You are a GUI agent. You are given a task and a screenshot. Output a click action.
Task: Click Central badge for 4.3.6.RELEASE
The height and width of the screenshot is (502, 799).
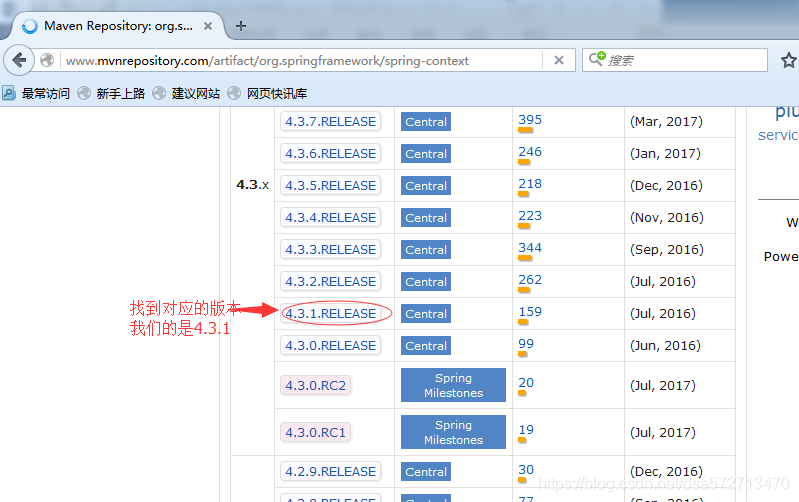[x=426, y=154]
